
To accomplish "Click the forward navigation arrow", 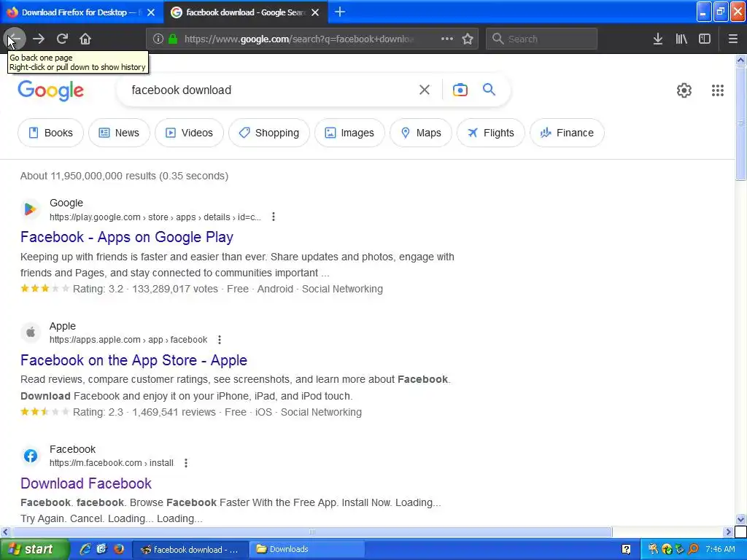I will tap(39, 39).
